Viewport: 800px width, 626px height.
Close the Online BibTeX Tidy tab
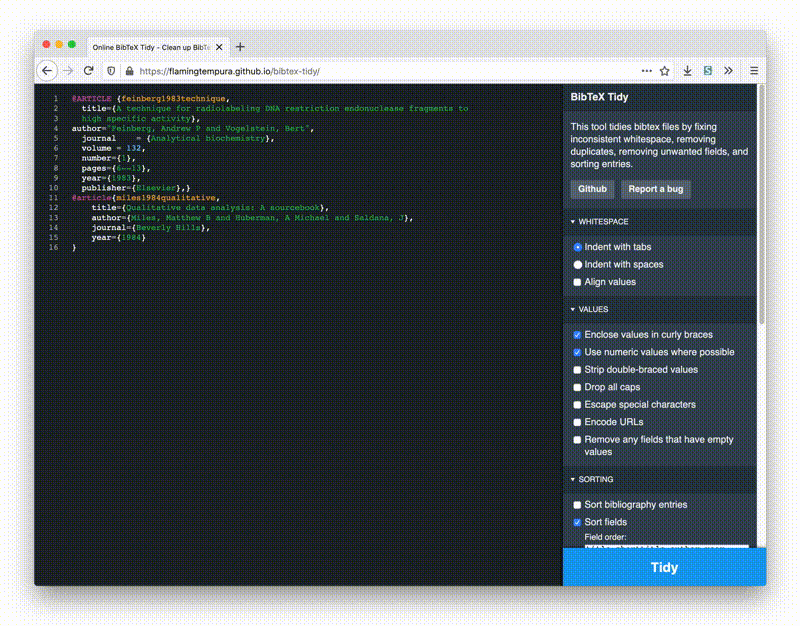coord(219,47)
